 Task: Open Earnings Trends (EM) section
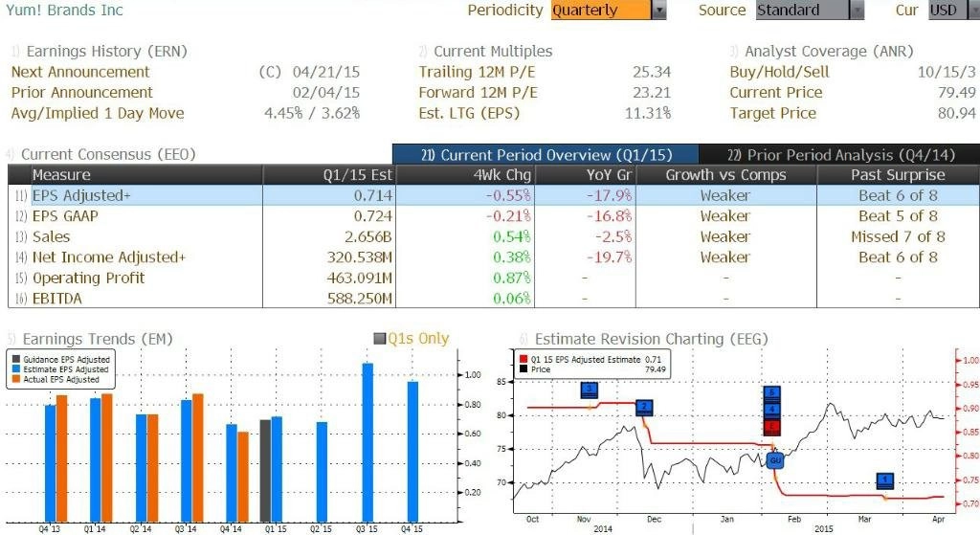point(98,339)
